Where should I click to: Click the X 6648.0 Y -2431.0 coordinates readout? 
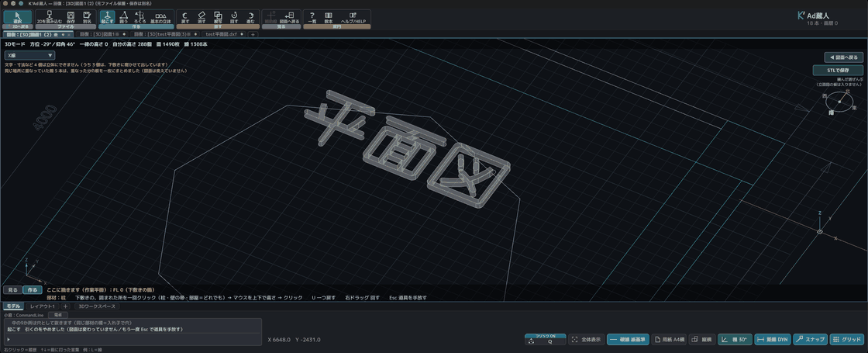coord(294,340)
